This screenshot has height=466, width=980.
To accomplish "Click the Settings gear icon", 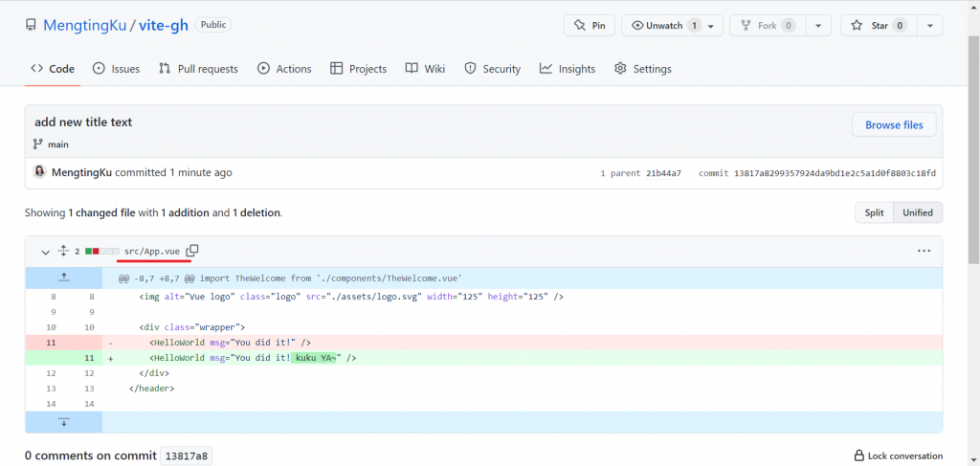I will [620, 69].
